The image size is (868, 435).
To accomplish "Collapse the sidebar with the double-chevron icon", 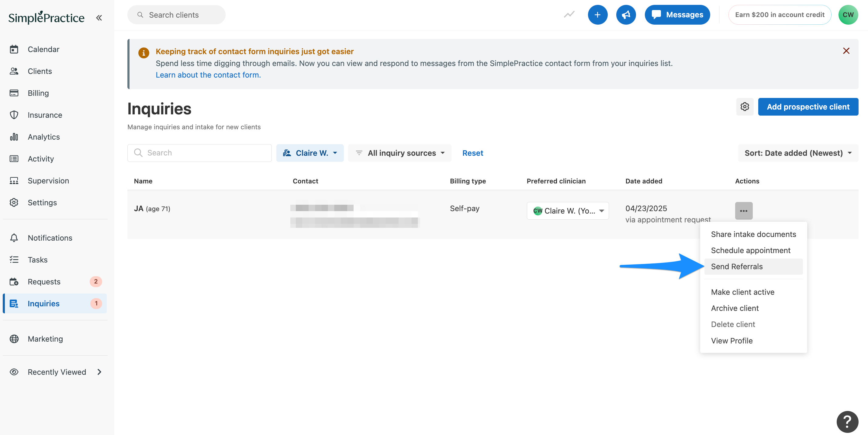I will click(x=99, y=18).
